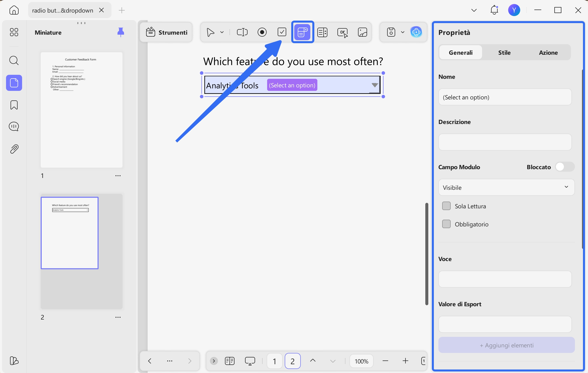This screenshot has width=588, height=373.
Task: Select the list box form tool
Action: tap(322, 32)
